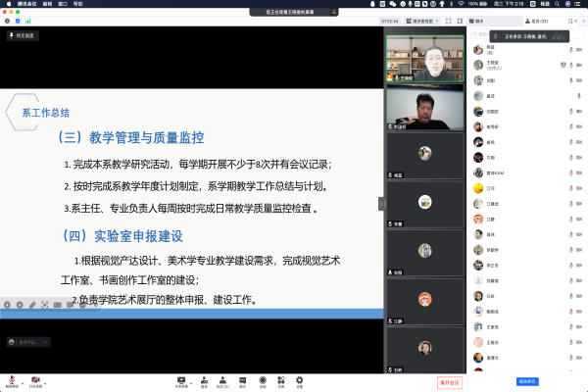Viewport: 588px width, 392px height.
Task: Open the chat icon in toolbar
Action: (241, 379)
